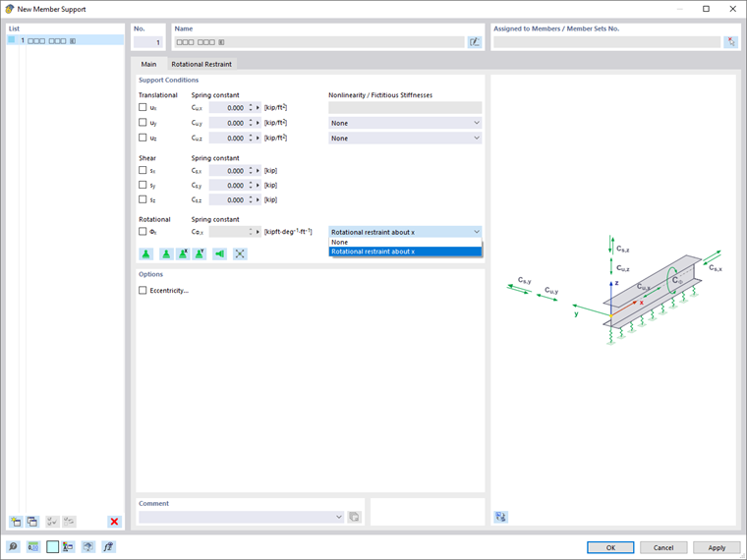
Task: Step the Cu,y spring constant spinner
Action: tap(251, 123)
